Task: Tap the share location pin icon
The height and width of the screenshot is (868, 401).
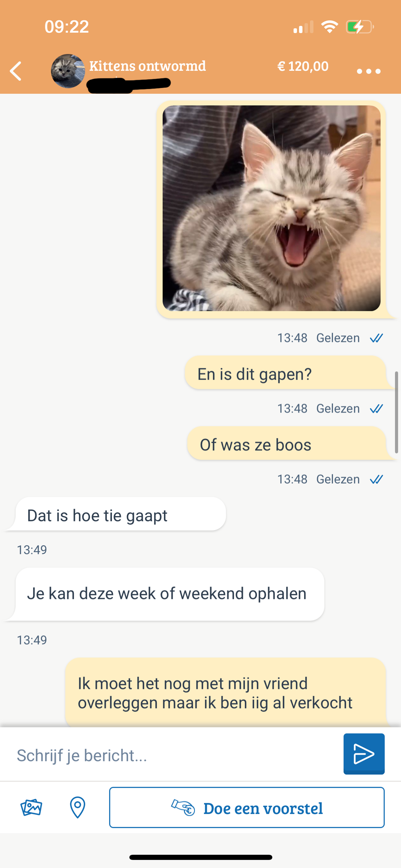Action: pyautogui.click(x=78, y=808)
